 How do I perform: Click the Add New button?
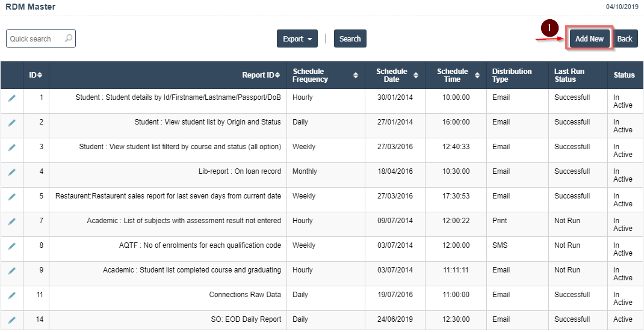click(x=589, y=38)
